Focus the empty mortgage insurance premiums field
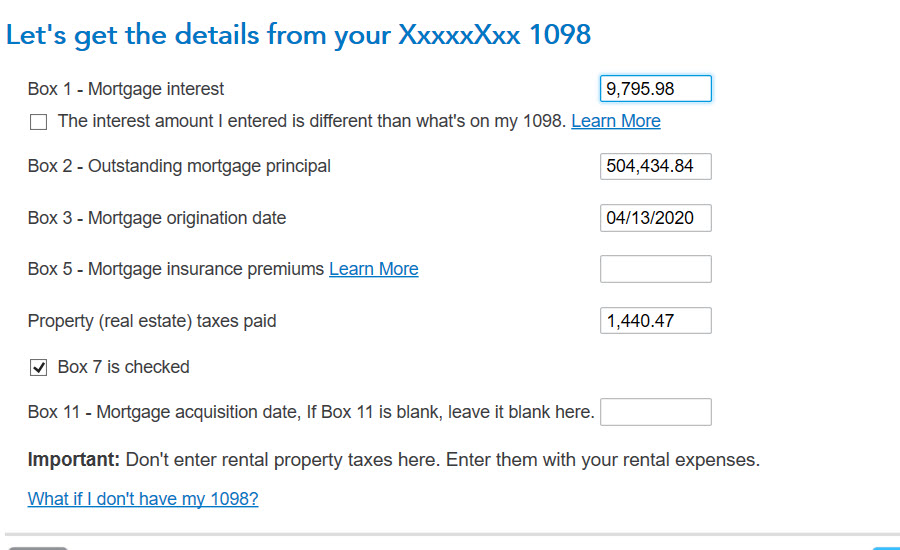The image size is (900, 550). point(655,269)
